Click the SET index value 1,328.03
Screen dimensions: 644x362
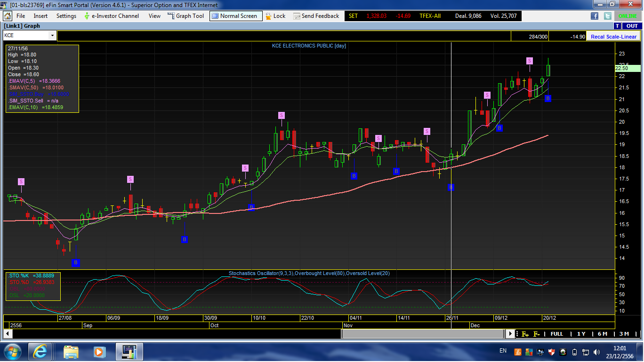[x=377, y=16]
